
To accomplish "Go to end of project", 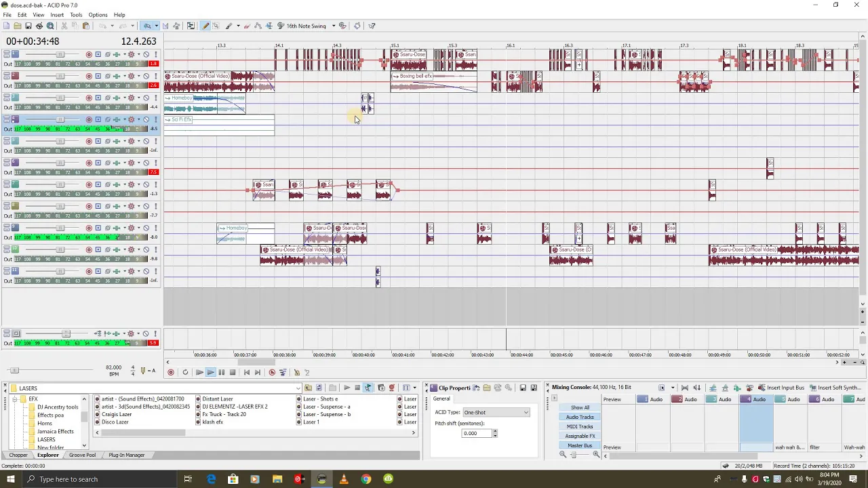I will tap(258, 372).
